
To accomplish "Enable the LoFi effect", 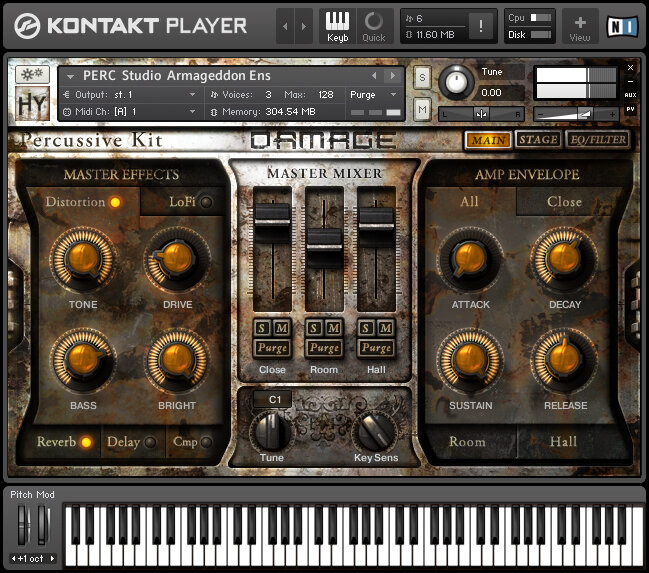I will tap(206, 202).
